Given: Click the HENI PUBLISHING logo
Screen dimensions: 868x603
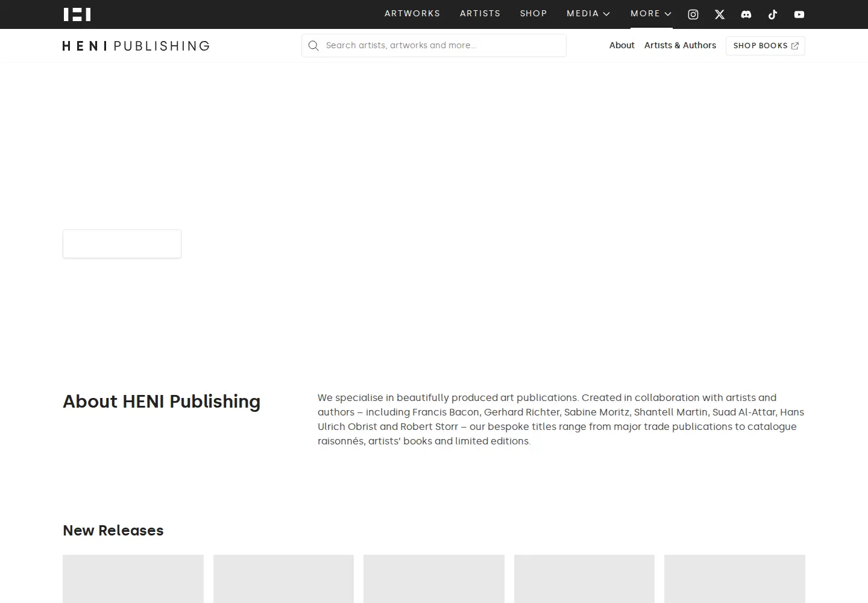Looking at the screenshot, I should point(136,46).
